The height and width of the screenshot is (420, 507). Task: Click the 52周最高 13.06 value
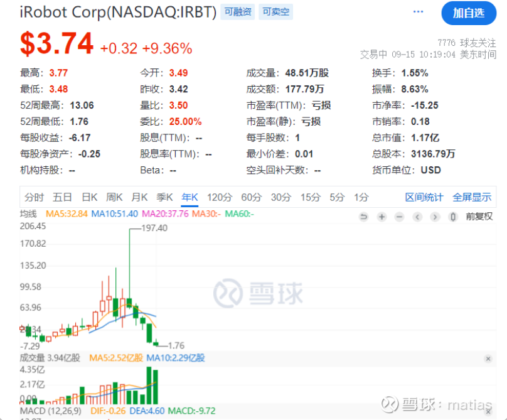tap(82, 105)
